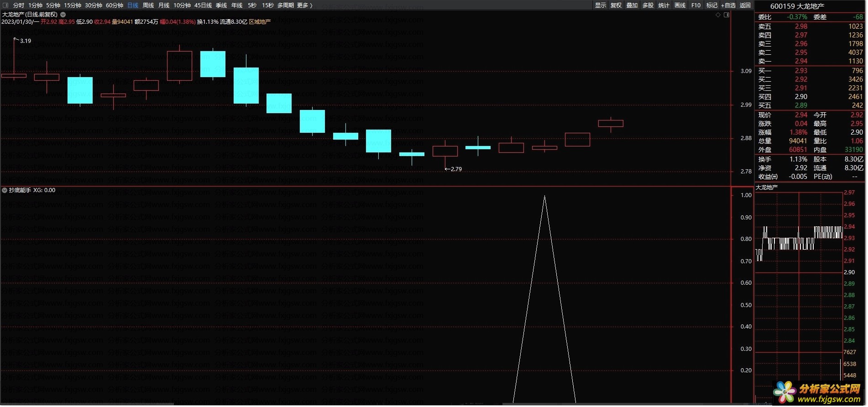Click the 区域地产 sector link
The image size is (868, 407).
pos(260,22)
